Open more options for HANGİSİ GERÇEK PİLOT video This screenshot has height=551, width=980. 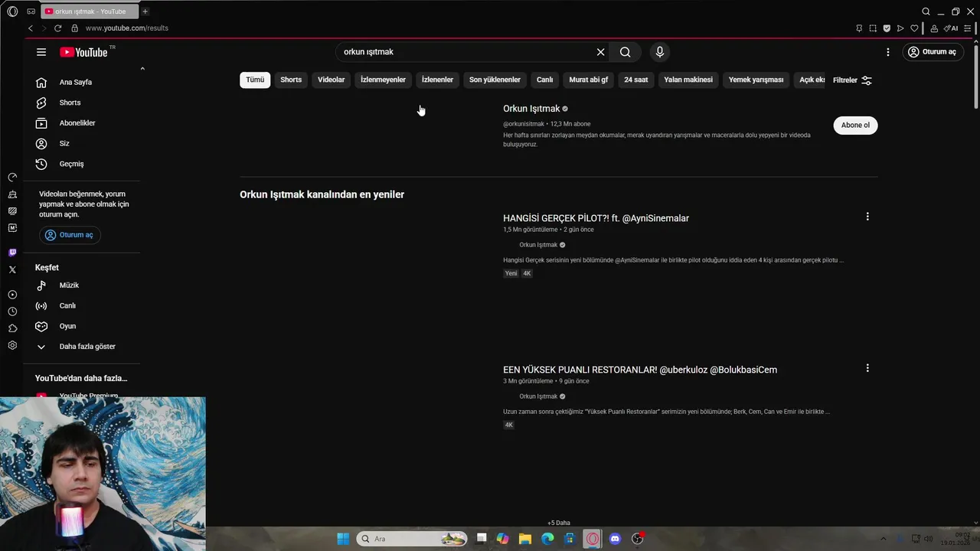tap(867, 217)
